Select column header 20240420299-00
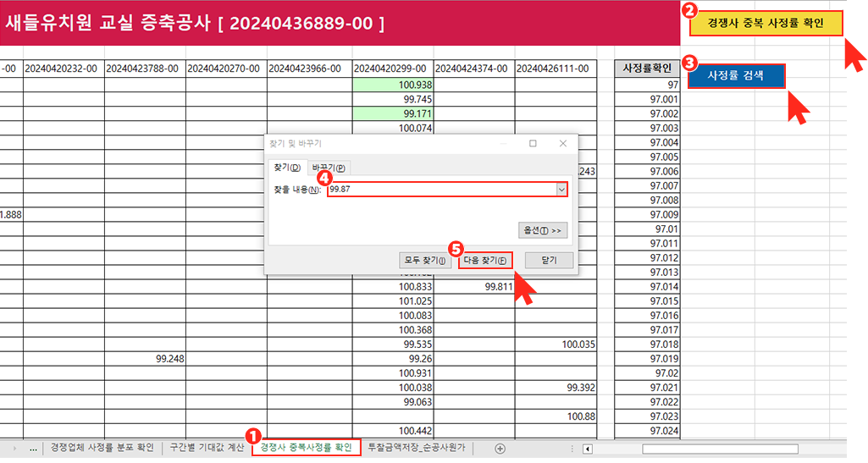This screenshot has height=463, width=868. (x=393, y=69)
